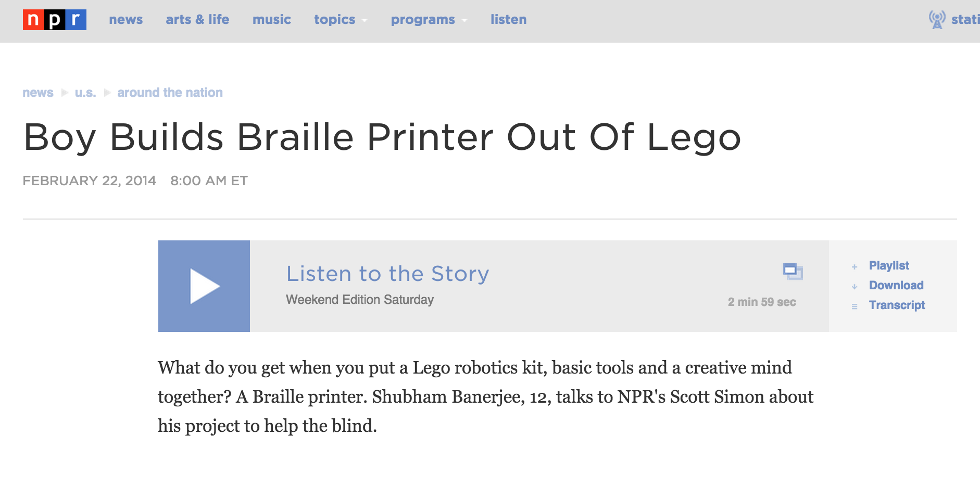980x487 pixels.
Task: Click the NPR logo
Action: (x=55, y=20)
